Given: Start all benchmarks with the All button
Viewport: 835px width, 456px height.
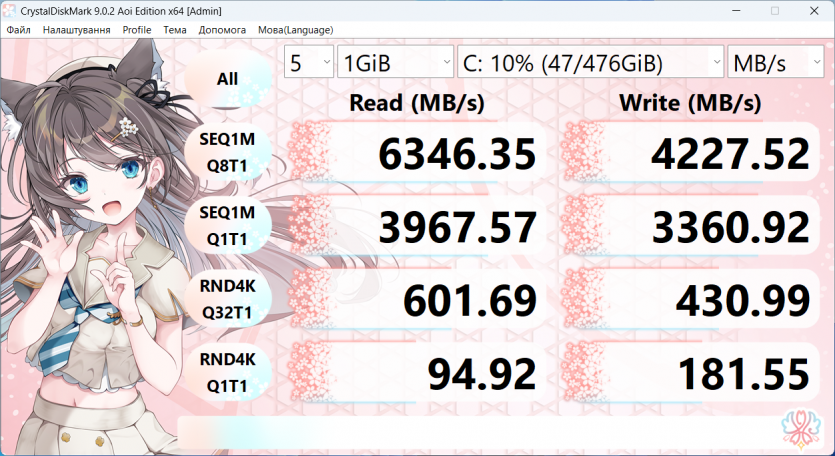Looking at the screenshot, I should pos(227,78).
